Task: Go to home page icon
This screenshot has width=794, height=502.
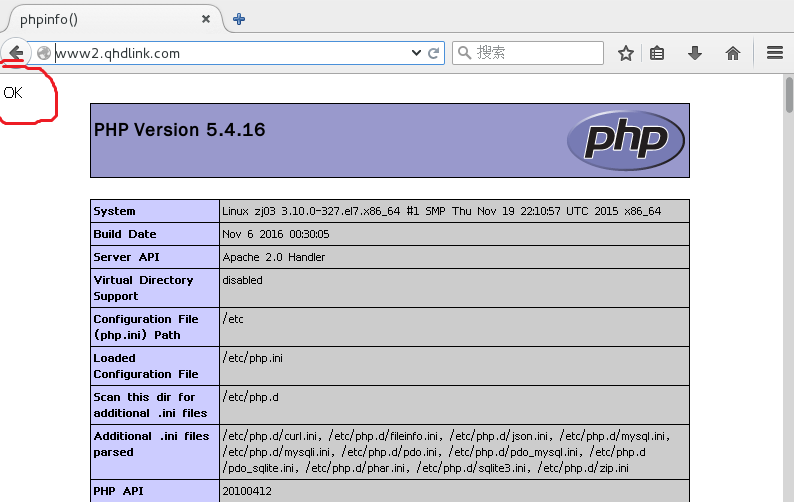Action: coord(733,53)
